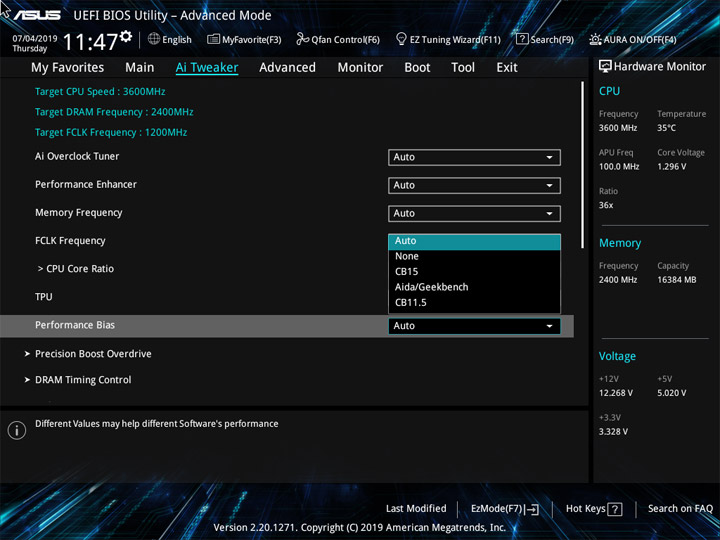Click the 07/04/2019 date text

pyautogui.click(x=35, y=39)
